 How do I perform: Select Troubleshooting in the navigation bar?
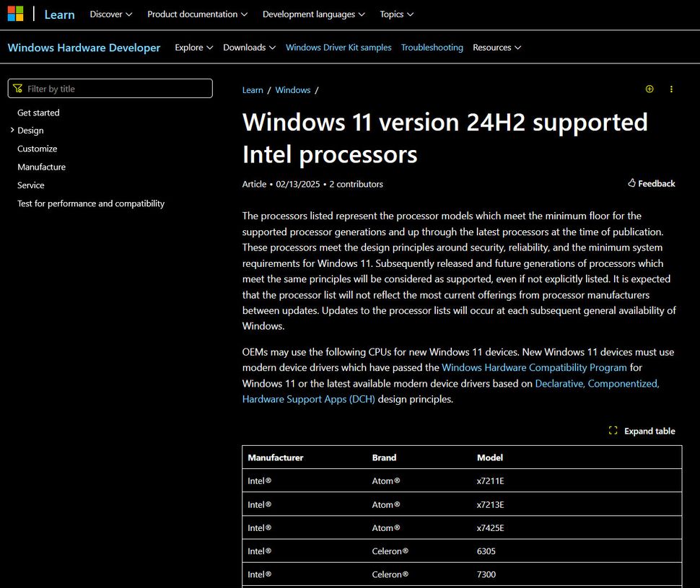[x=432, y=47]
